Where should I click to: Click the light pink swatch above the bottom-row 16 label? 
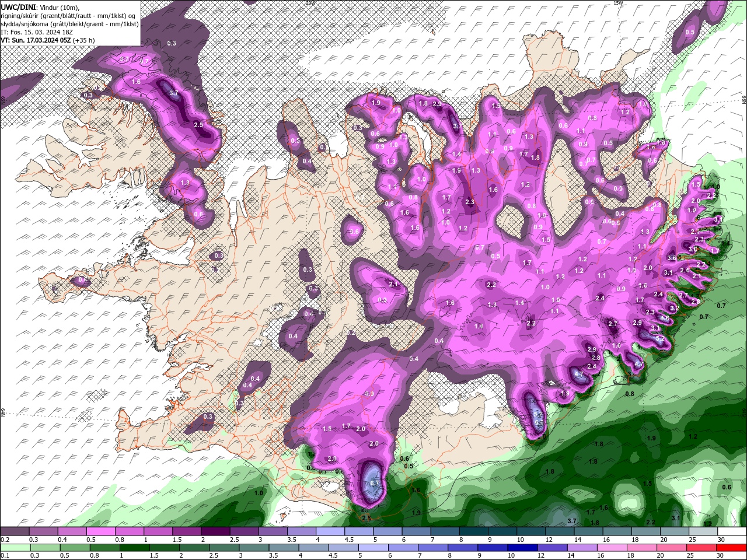(x=612, y=548)
